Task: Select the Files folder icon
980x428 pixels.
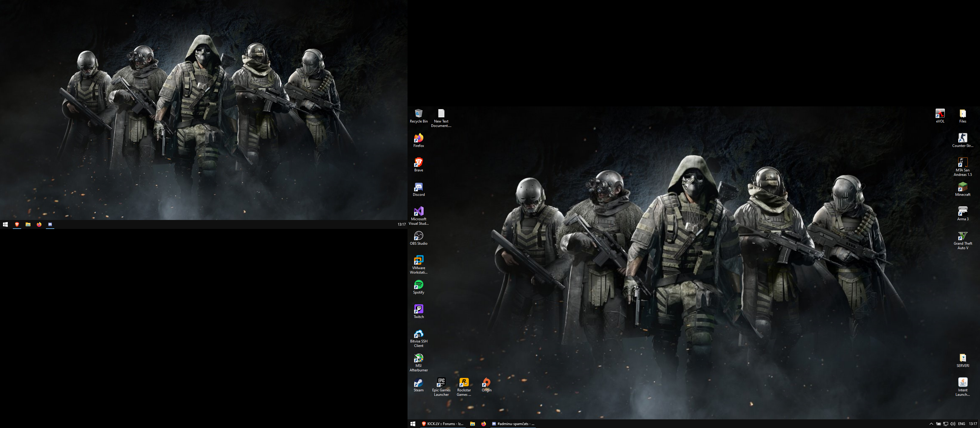Action: click(x=962, y=116)
